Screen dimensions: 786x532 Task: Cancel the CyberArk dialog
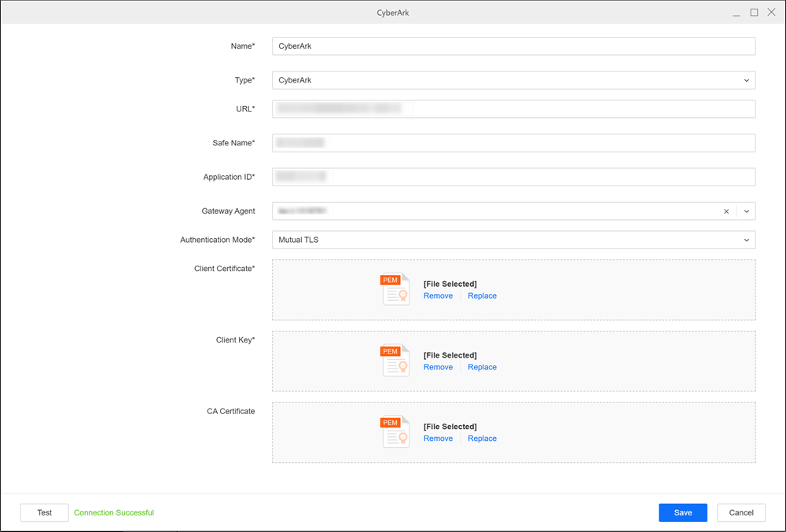coord(741,512)
